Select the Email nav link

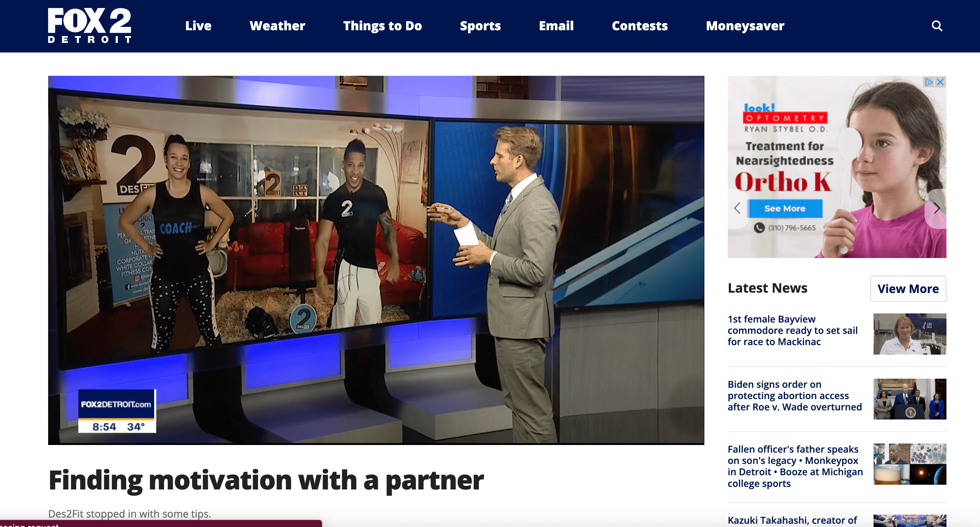556,26
